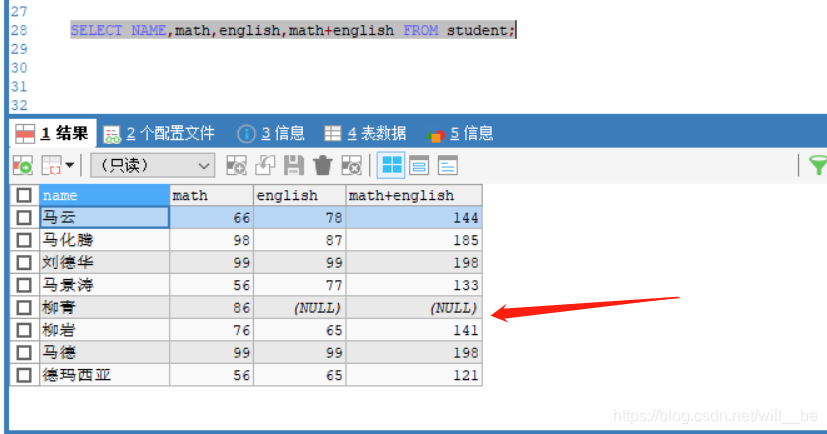Click the green filter funnel icon

[818, 166]
